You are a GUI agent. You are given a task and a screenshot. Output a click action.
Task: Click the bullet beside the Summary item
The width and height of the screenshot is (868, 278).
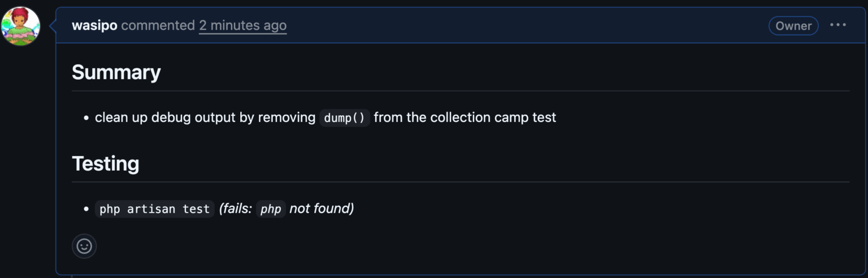86,118
